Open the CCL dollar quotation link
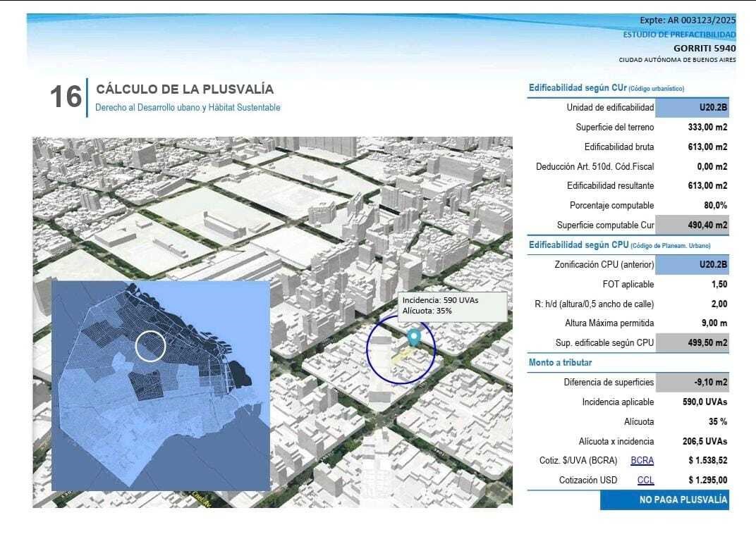The height and width of the screenshot is (539, 756). 645,481
